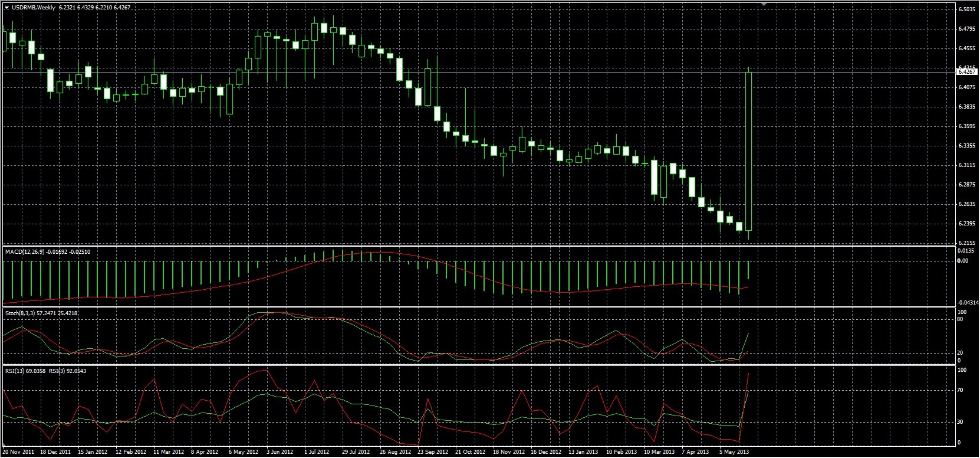Click the 15 Jan 2012 date label
Image resolution: width=980 pixels, height=458 pixels.
click(x=93, y=452)
